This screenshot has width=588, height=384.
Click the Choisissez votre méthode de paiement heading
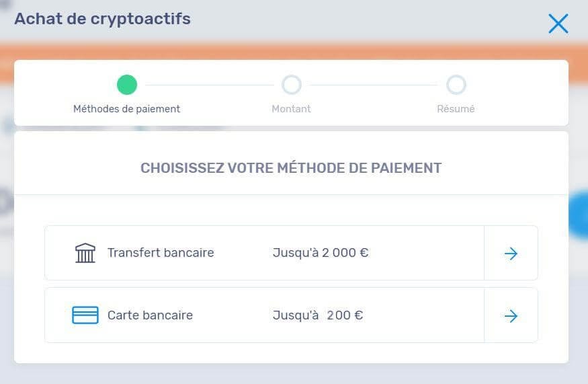(291, 168)
